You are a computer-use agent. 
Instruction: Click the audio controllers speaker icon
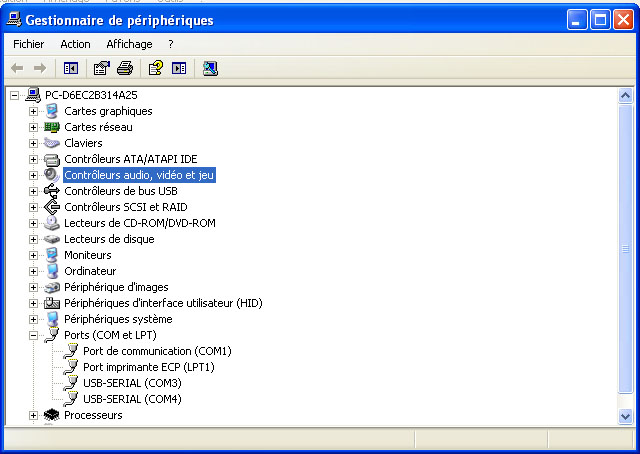[x=52, y=175]
